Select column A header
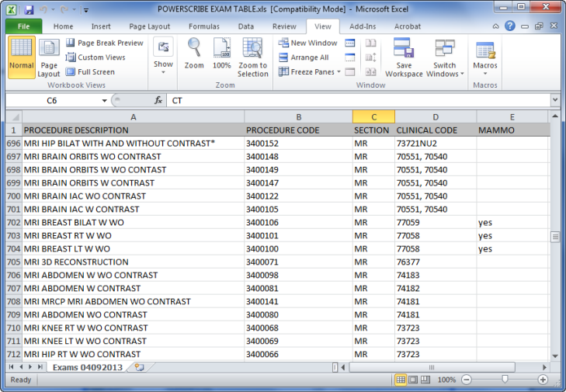The width and height of the screenshot is (566, 392). click(x=134, y=117)
